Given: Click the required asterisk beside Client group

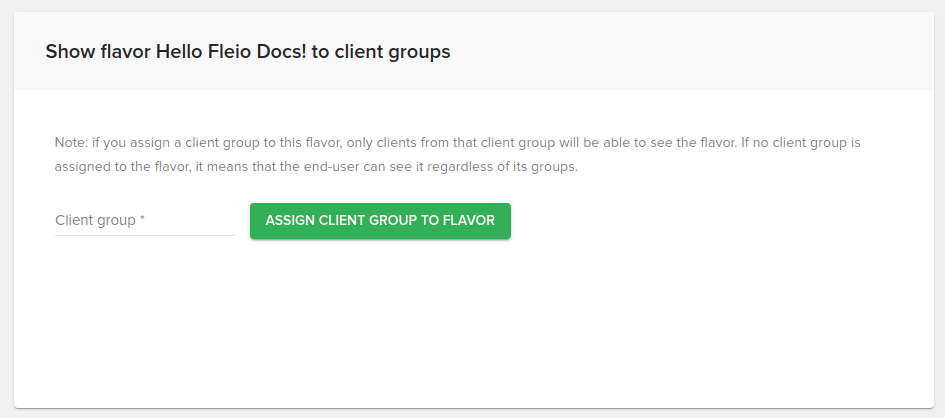Looking at the screenshot, I should (x=143, y=220).
